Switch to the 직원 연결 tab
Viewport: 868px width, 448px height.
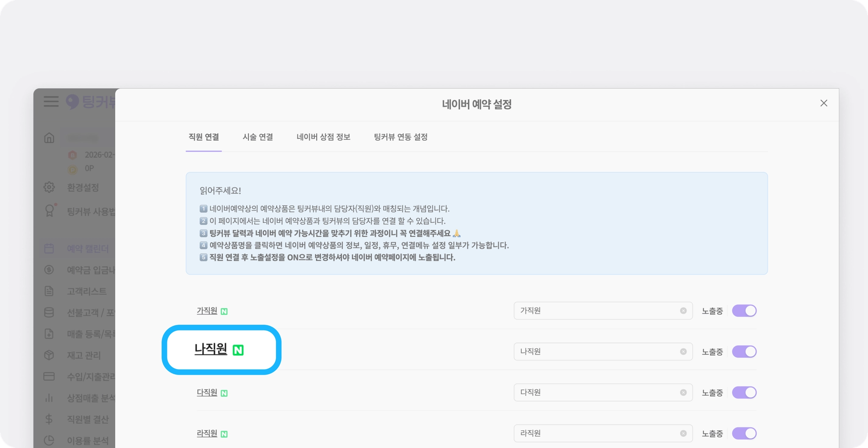[204, 137]
